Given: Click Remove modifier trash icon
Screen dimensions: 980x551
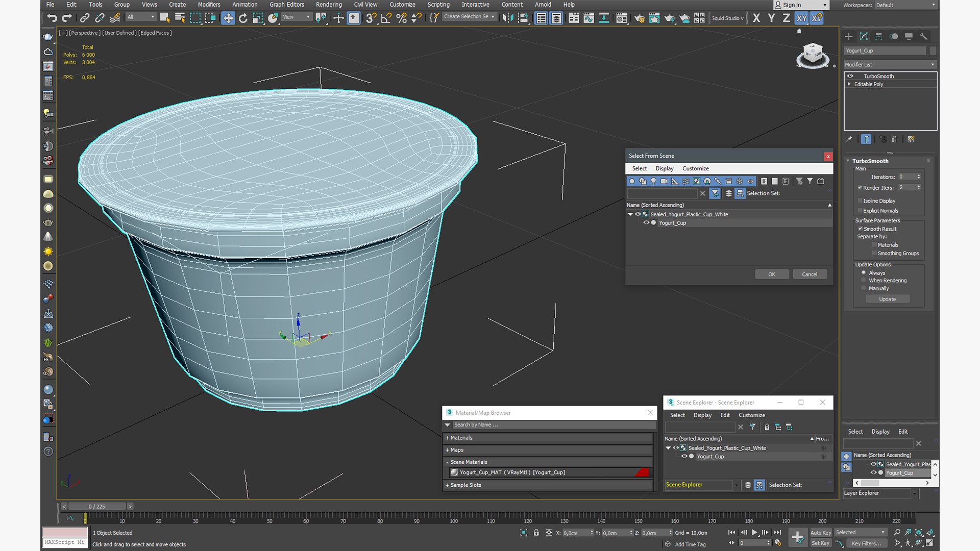Looking at the screenshot, I should coord(894,139).
